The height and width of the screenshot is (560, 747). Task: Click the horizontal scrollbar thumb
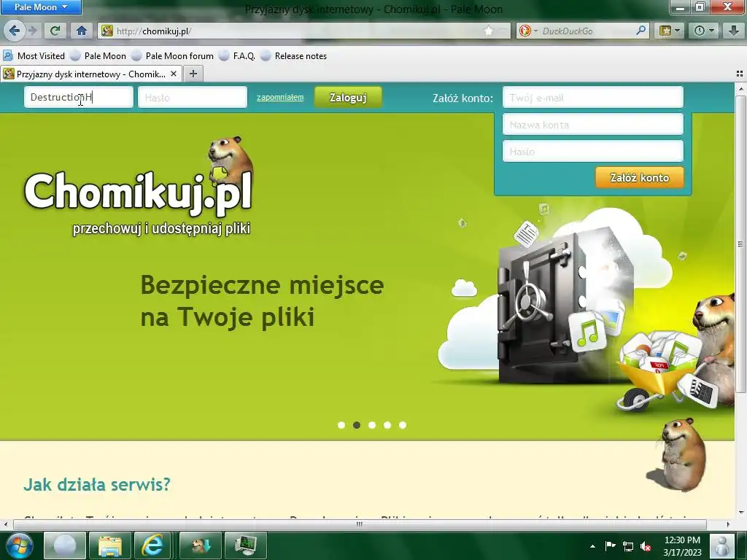(x=359, y=524)
